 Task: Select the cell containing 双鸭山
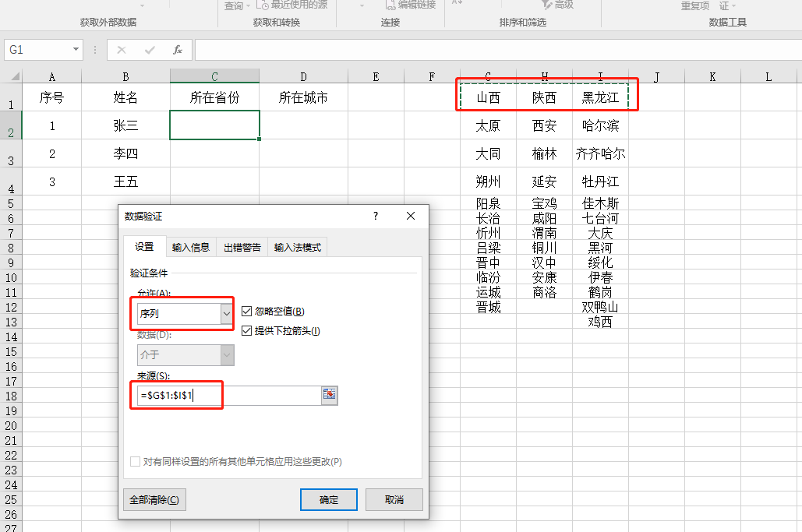point(600,307)
